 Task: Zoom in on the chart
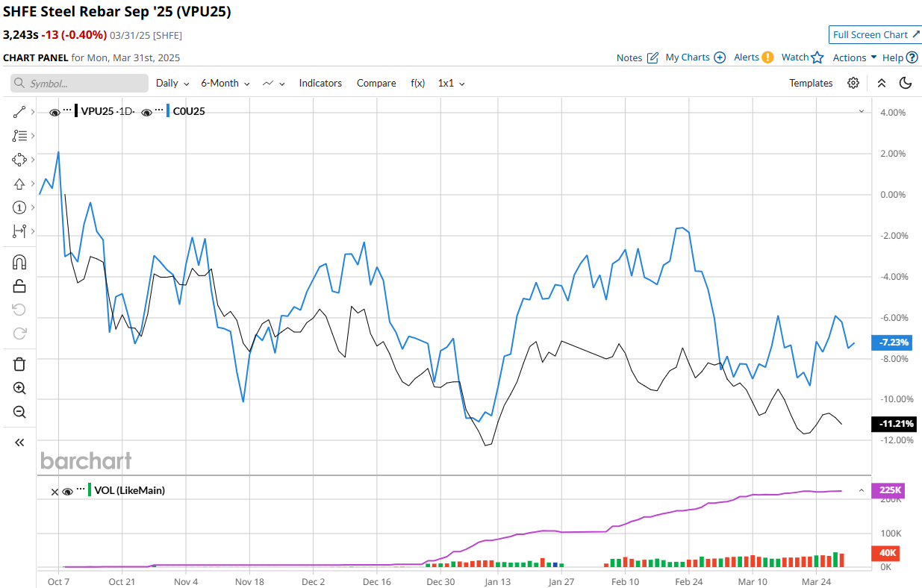coord(19,388)
